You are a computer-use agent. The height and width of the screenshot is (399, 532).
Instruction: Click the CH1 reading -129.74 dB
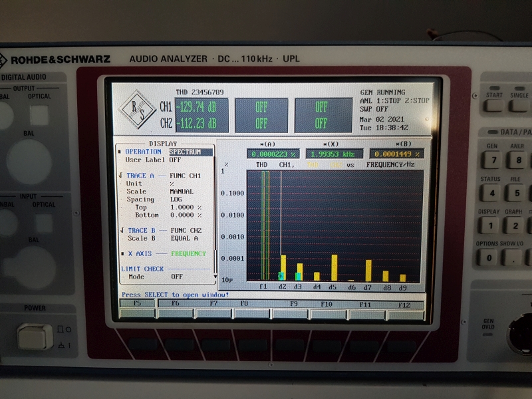[x=198, y=107]
